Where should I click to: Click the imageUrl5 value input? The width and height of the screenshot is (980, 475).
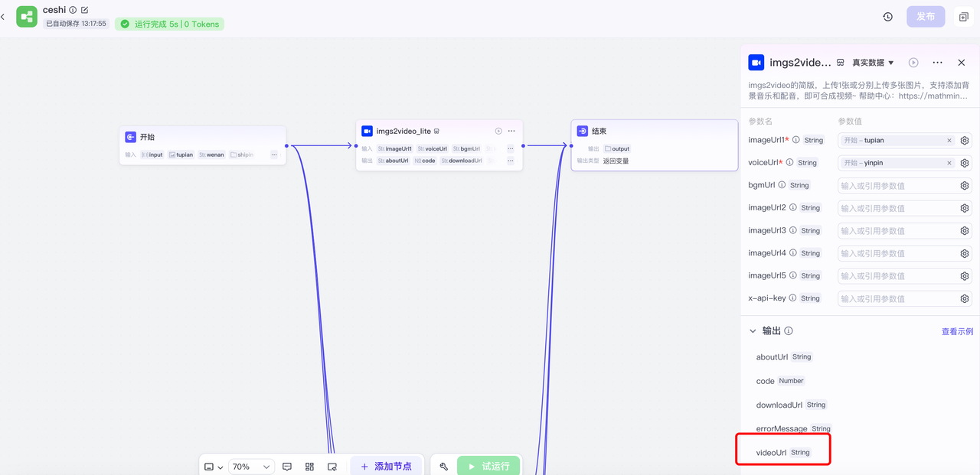coord(897,276)
